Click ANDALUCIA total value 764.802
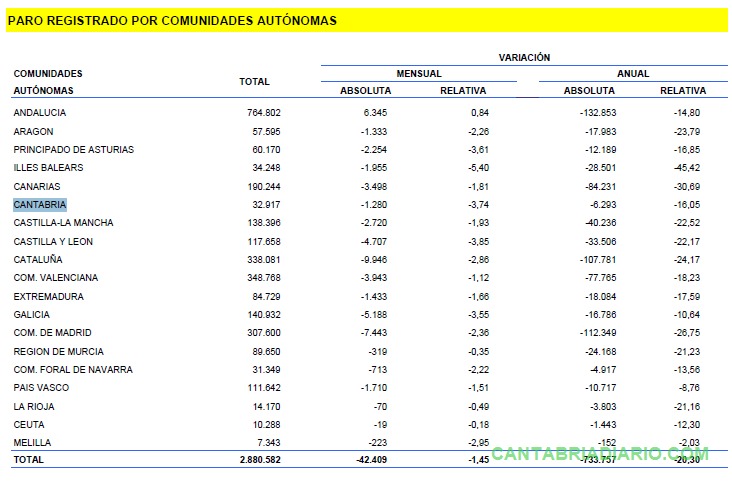The image size is (732, 485). [x=264, y=112]
